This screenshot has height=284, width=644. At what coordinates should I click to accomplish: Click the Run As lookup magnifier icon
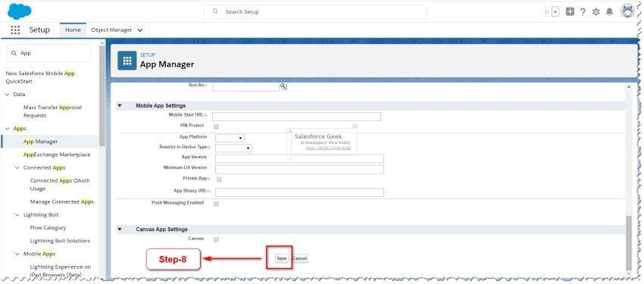(x=283, y=86)
